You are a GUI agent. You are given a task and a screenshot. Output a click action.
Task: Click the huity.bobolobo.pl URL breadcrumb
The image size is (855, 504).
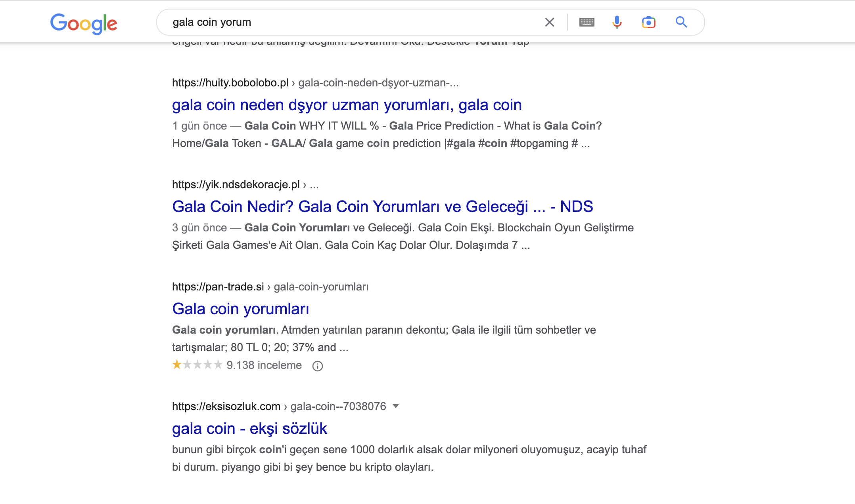tap(315, 83)
